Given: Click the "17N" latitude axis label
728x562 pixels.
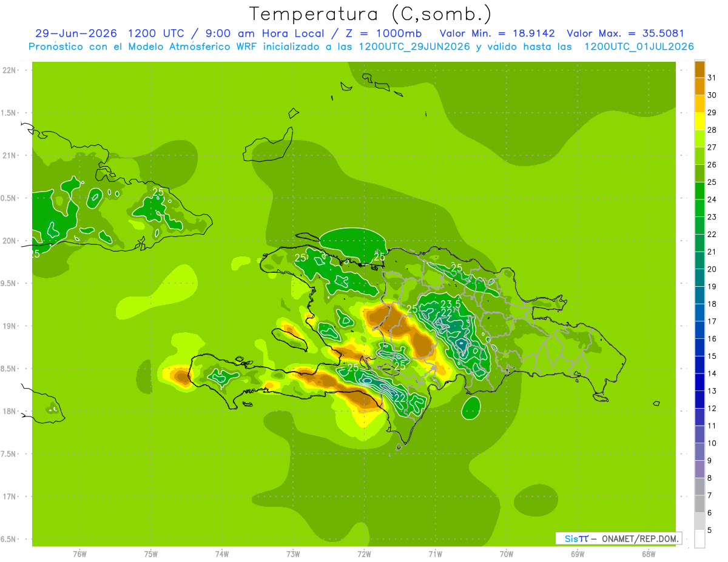Looking at the screenshot, I should (9, 497).
